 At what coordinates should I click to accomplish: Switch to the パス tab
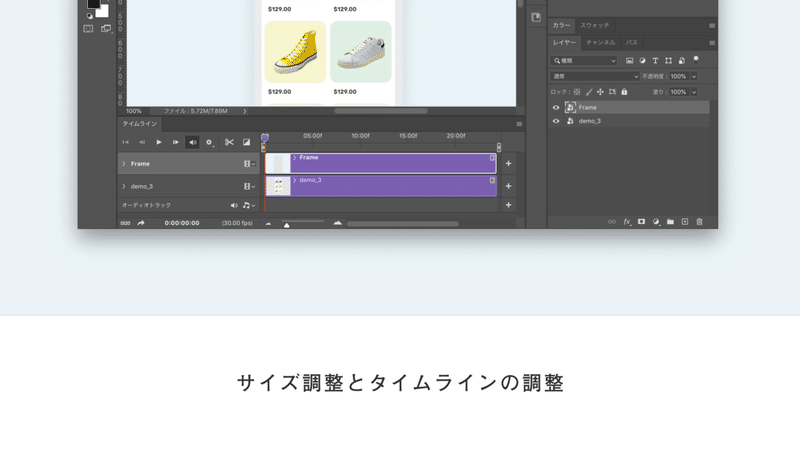point(632,43)
